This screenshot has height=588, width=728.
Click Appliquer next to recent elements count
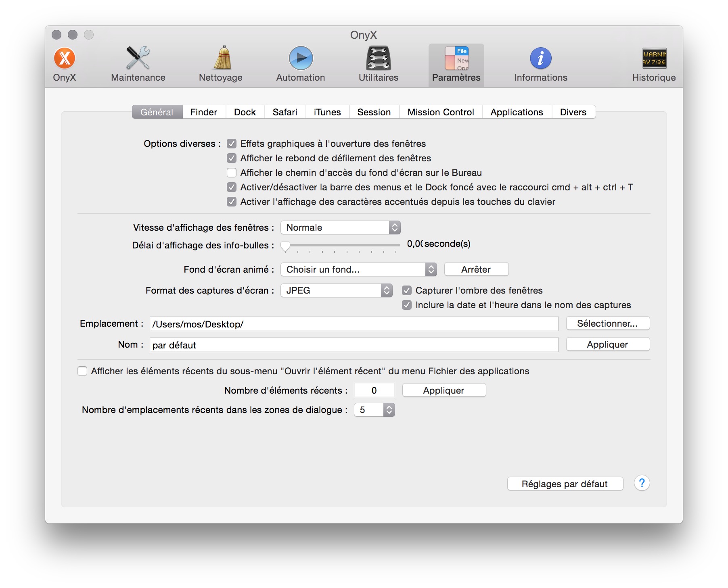(x=444, y=390)
